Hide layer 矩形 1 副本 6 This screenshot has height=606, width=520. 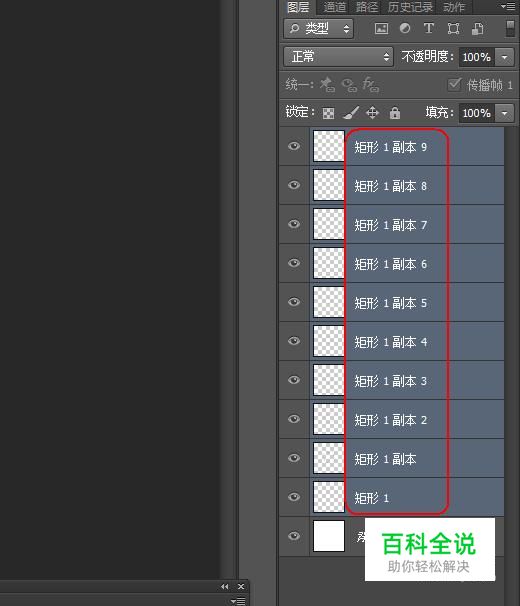[294, 263]
